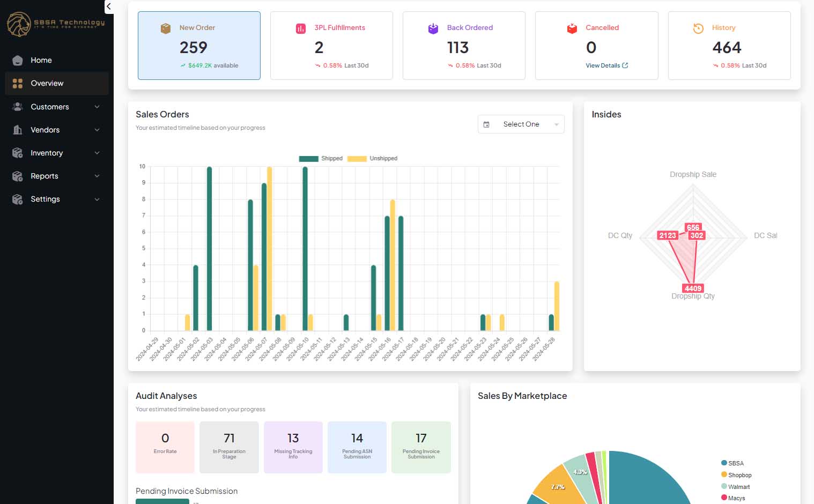Click the History clock icon
The width and height of the screenshot is (814, 504).
point(698,28)
